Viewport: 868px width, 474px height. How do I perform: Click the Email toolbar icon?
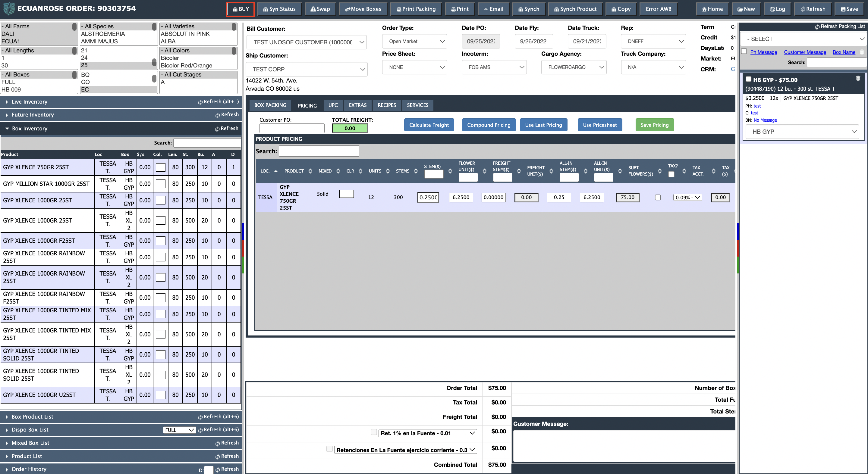493,9
